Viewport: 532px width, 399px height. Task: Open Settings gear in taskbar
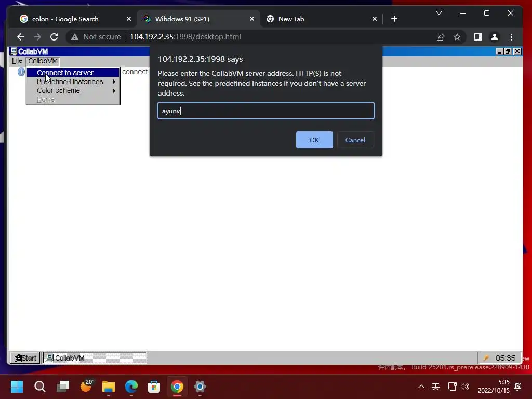(x=200, y=387)
